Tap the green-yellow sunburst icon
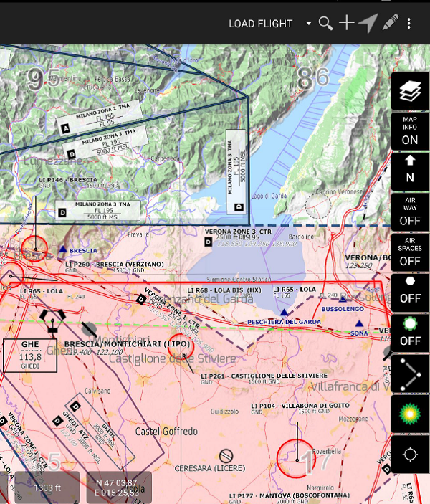This screenshot has width=430, height=504. click(x=410, y=414)
